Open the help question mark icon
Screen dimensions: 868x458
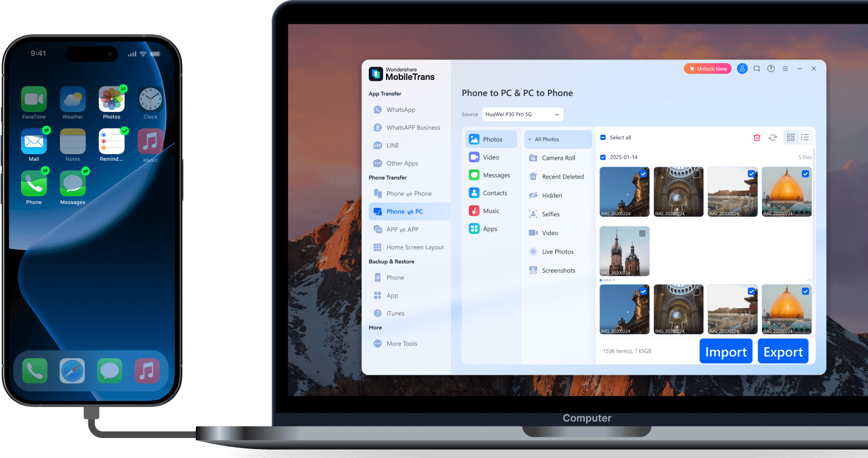[x=771, y=69]
